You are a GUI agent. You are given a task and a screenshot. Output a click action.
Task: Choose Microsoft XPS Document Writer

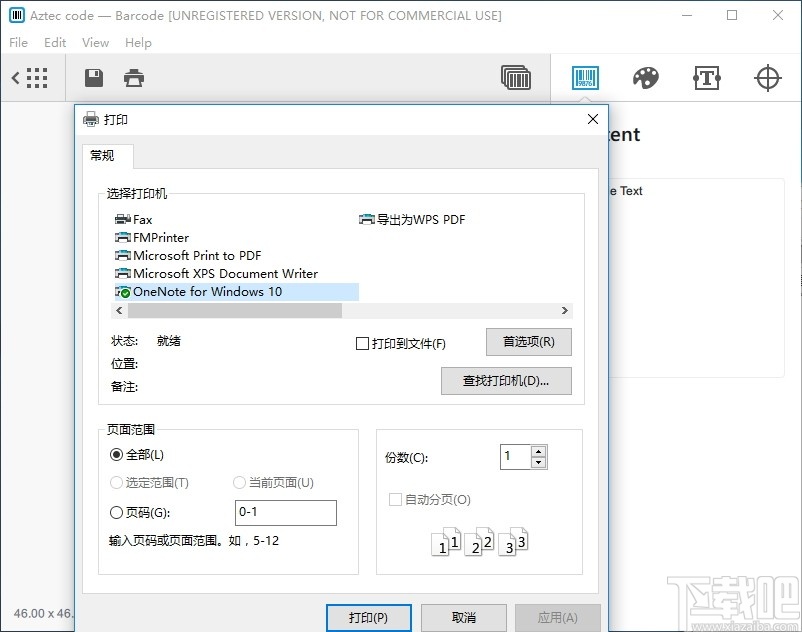[216, 274]
